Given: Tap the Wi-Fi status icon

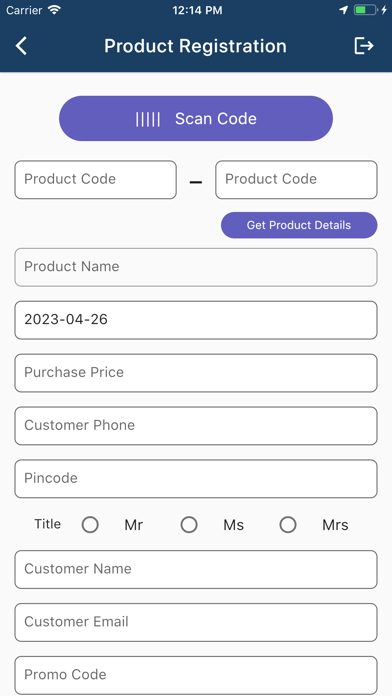Looking at the screenshot, I should (54, 10).
